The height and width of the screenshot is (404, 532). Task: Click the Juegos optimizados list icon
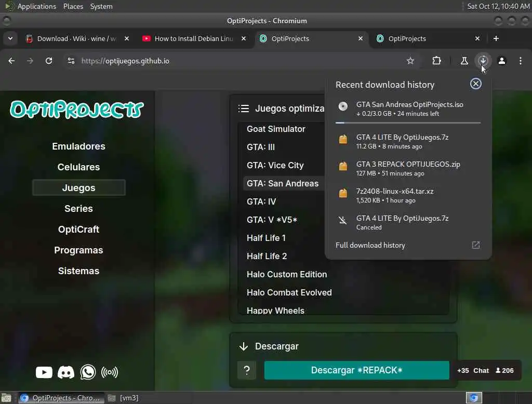[244, 108]
